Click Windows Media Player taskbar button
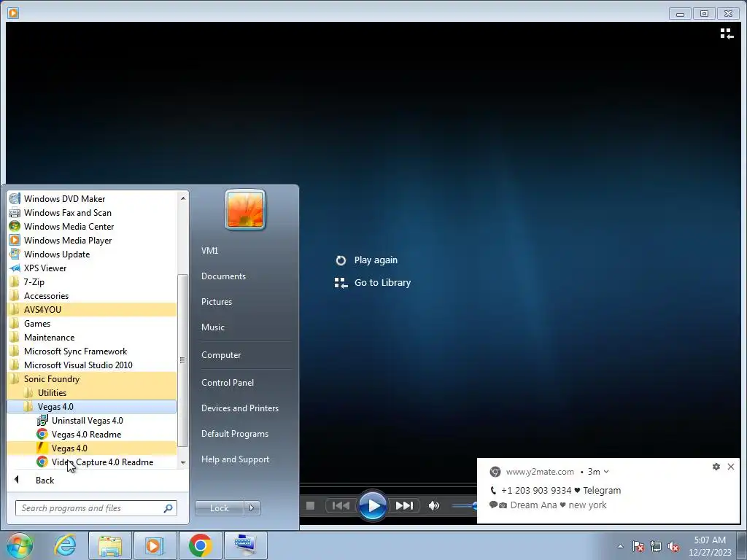 (155, 545)
